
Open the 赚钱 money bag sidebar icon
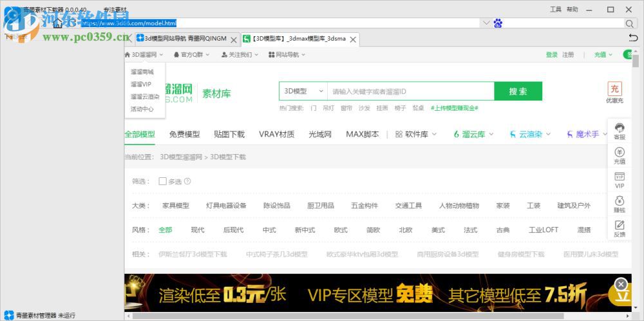click(620, 205)
